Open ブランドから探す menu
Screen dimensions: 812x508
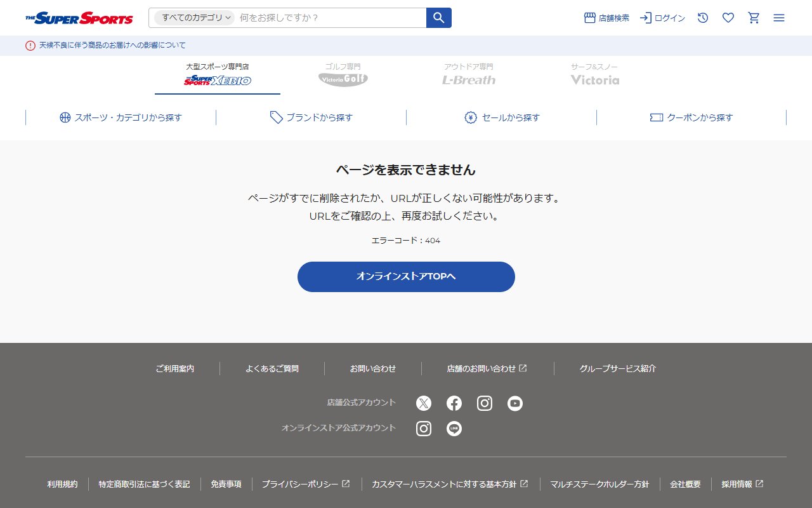click(x=311, y=117)
